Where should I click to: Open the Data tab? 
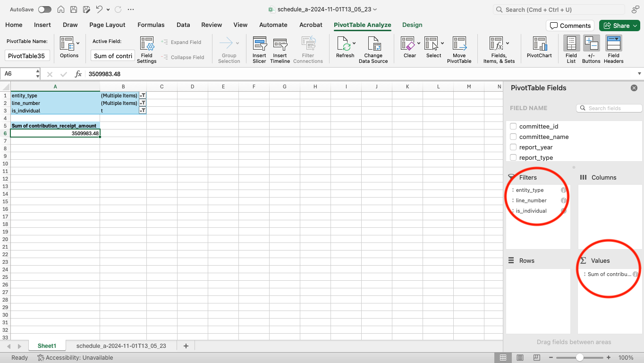(183, 25)
